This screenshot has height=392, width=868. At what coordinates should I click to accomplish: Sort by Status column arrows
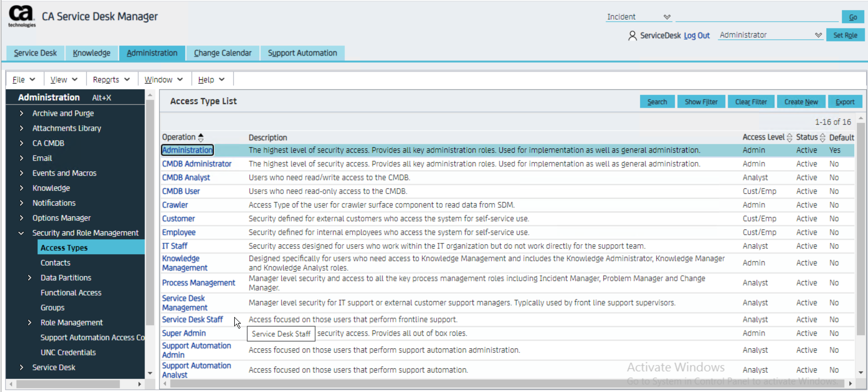[x=823, y=137]
